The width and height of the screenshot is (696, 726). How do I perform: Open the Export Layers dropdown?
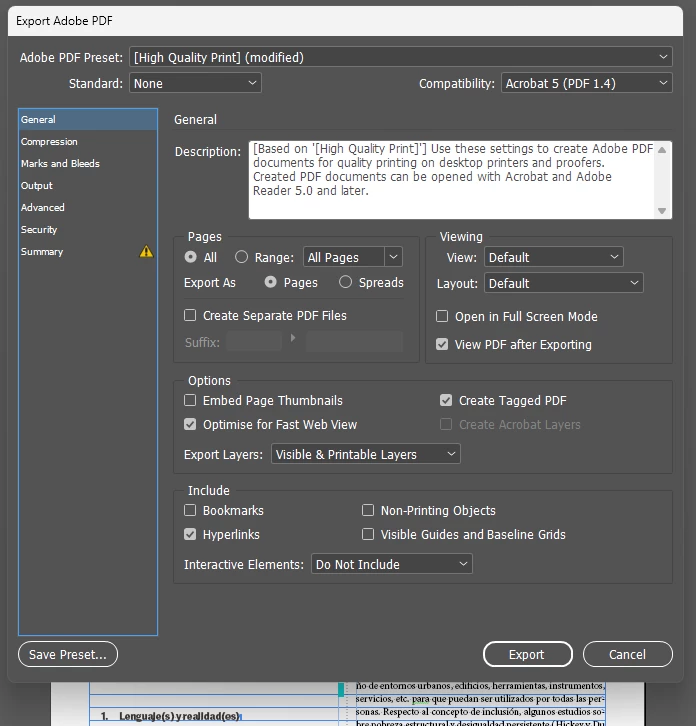[x=365, y=454]
